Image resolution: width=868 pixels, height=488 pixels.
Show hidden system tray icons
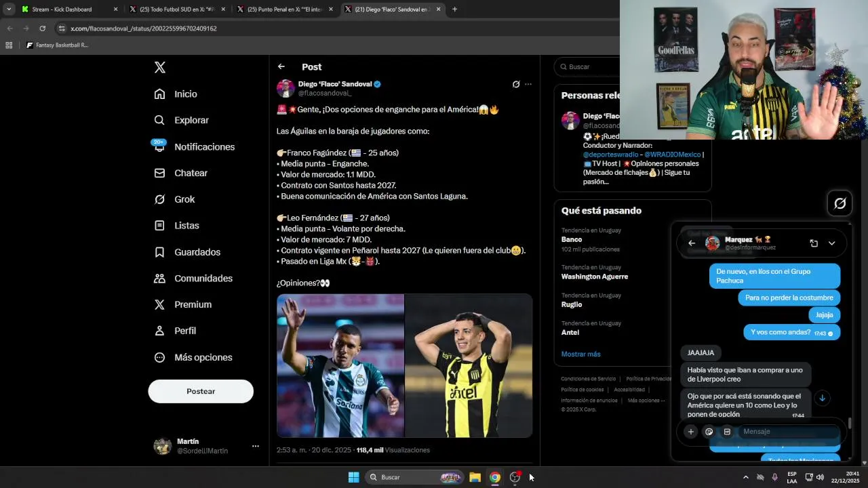[746, 477]
